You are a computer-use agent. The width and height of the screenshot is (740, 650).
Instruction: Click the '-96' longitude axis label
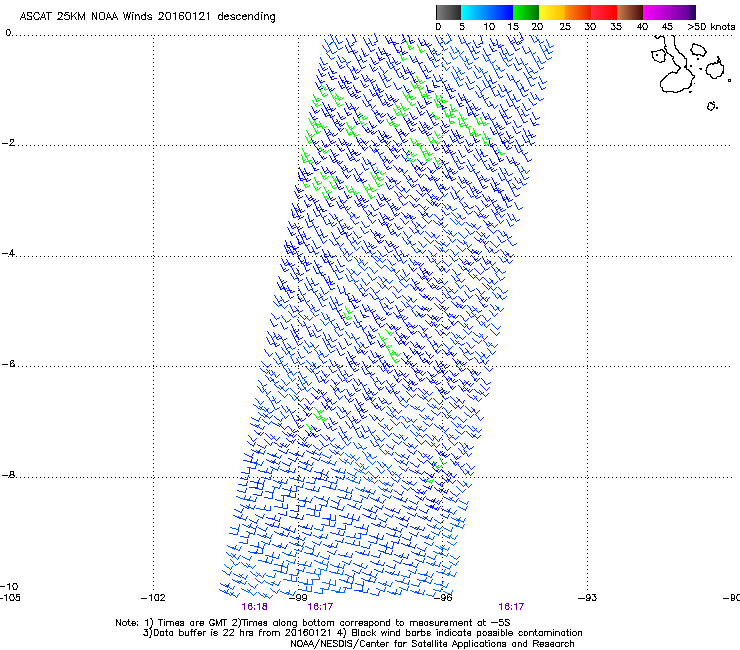pos(443,598)
